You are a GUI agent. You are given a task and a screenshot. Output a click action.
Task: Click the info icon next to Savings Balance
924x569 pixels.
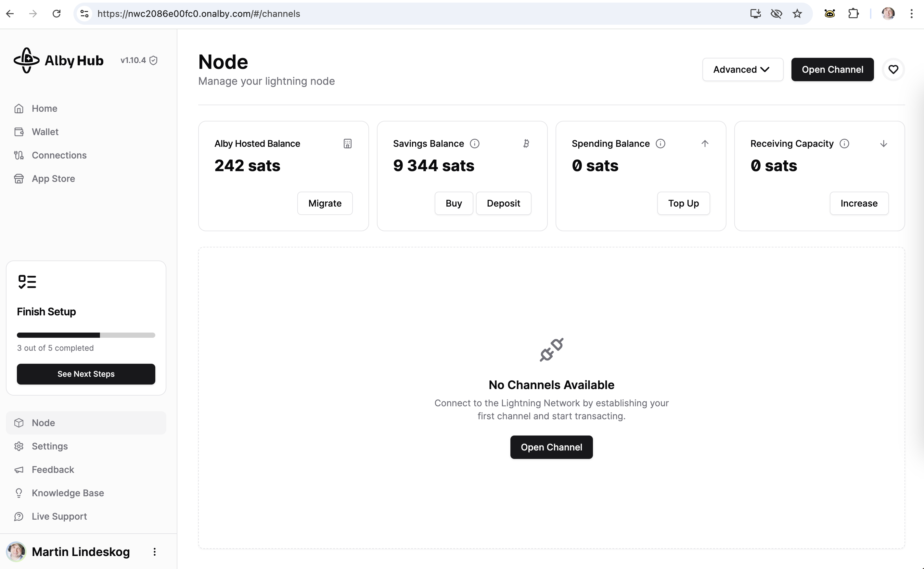click(x=475, y=143)
